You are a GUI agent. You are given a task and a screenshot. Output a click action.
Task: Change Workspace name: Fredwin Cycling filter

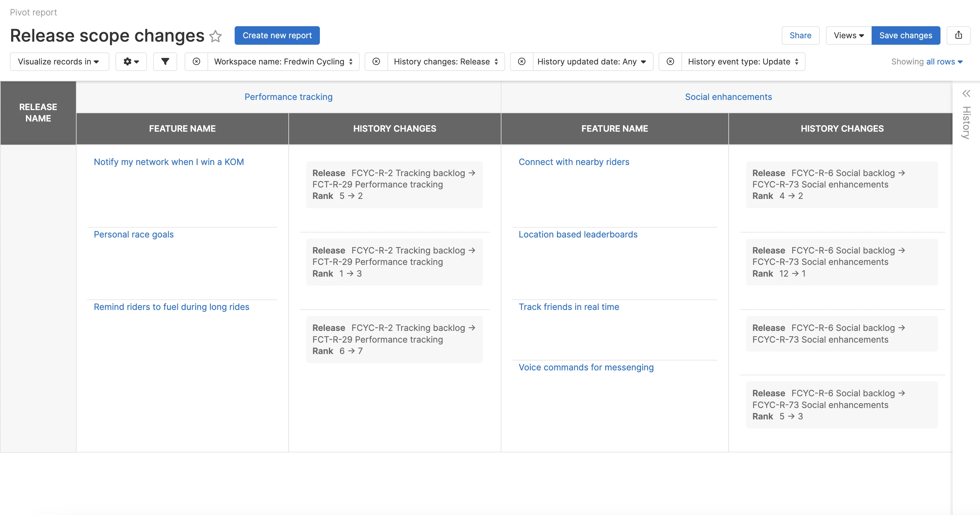coord(283,62)
